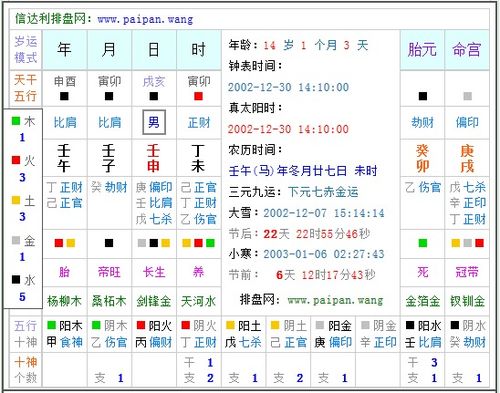Click the 小寒 date 2003-01-06 02:27:43

click(x=324, y=254)
